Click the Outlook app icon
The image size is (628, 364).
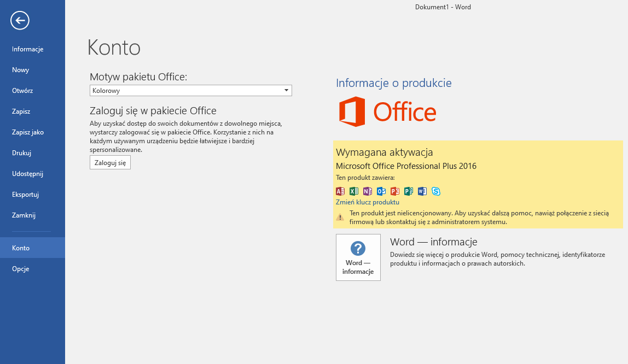coord(381,191)
